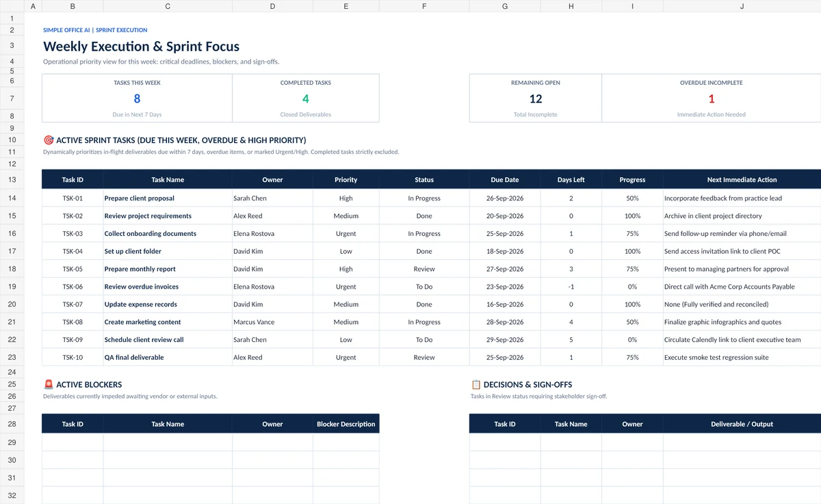
Task: Select column F header
Action: (x=424, y=6)
